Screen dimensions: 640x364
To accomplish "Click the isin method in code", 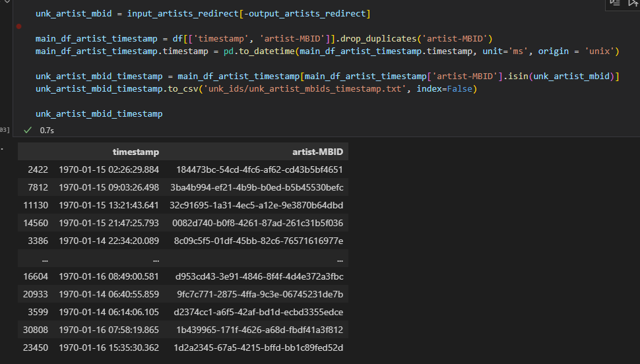I will [x=517, y=76].
